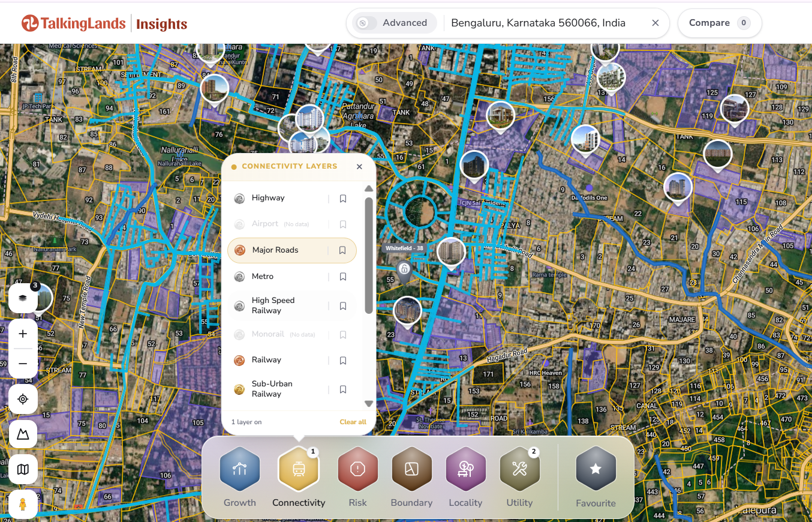Bookmark the Metro layer
Image resolution: width=812 pixels, height=522 pixels.
[x=343, y=277]
